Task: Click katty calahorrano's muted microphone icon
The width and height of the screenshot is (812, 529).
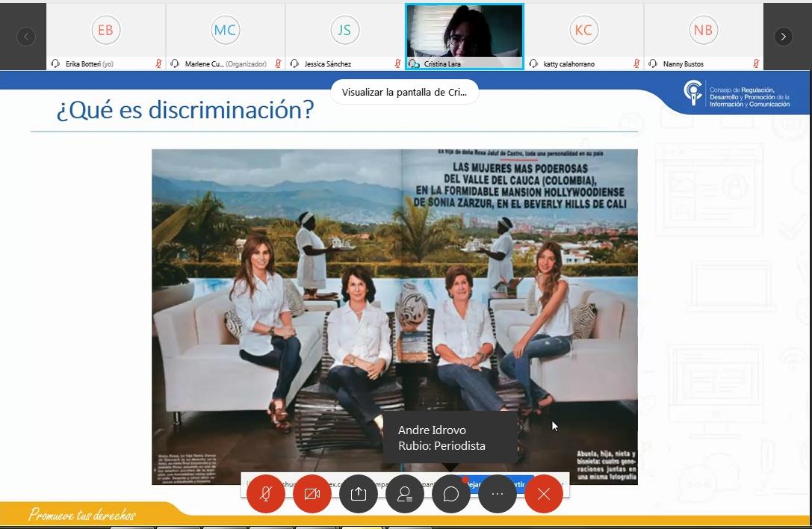Action: (x=636, y=64)
